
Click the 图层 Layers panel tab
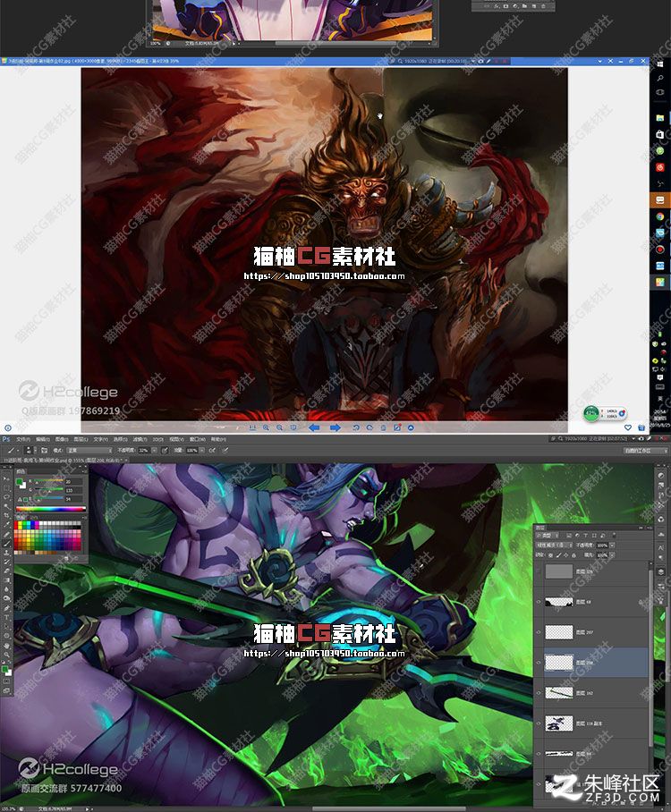pyautogui.click(x=539, y=528)
